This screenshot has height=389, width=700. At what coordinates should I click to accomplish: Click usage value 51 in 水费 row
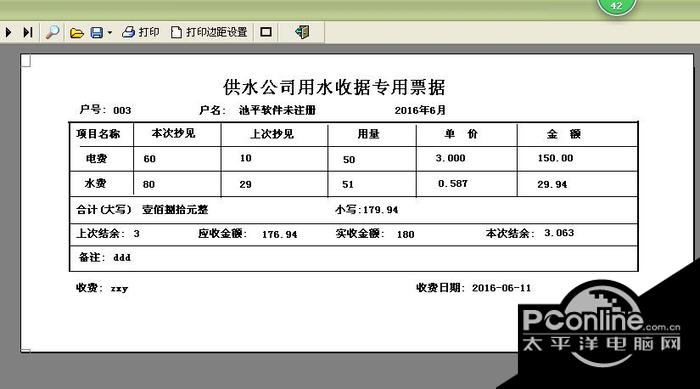(x=348, y=184)
